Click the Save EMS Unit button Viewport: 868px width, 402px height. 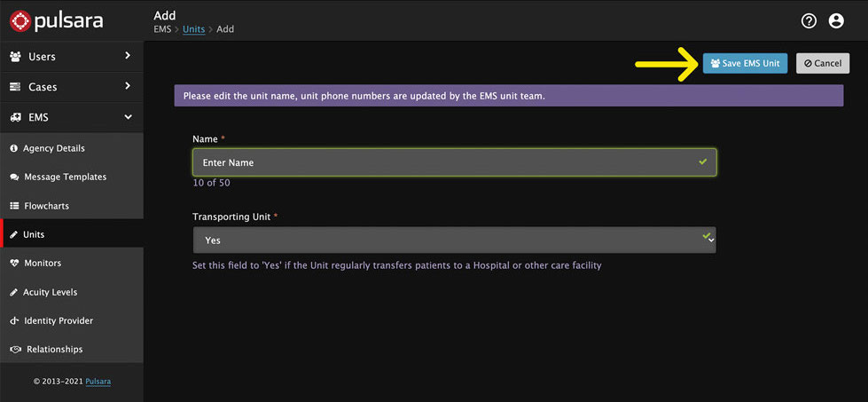coord(745,63)
